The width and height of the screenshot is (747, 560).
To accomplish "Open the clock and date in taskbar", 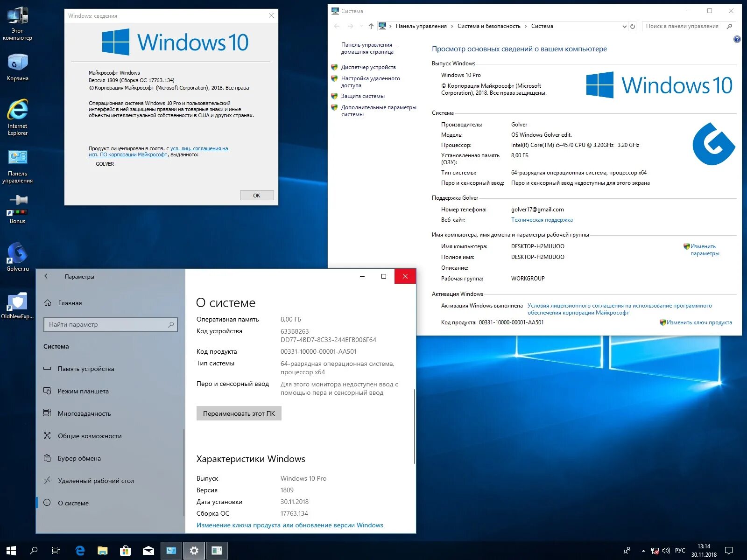I will coord(704,551).
